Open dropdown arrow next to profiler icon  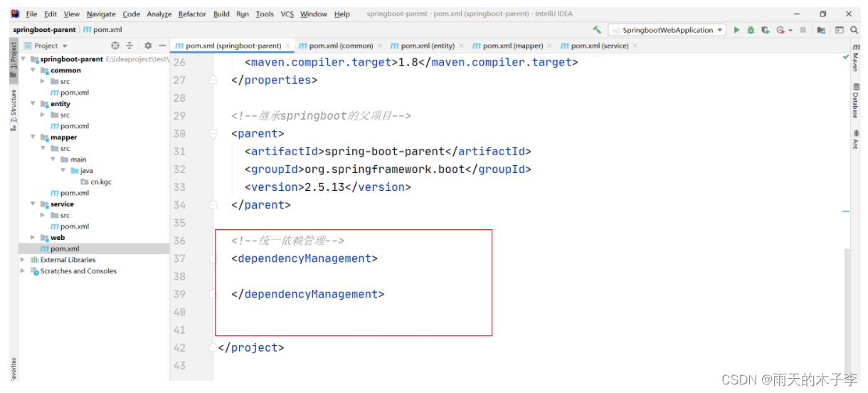tap(790, 31)
